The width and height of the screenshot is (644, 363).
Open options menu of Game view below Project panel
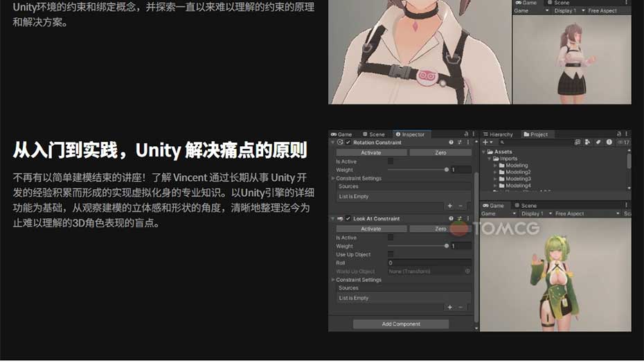pyautogui.click(x=626, y=205)
